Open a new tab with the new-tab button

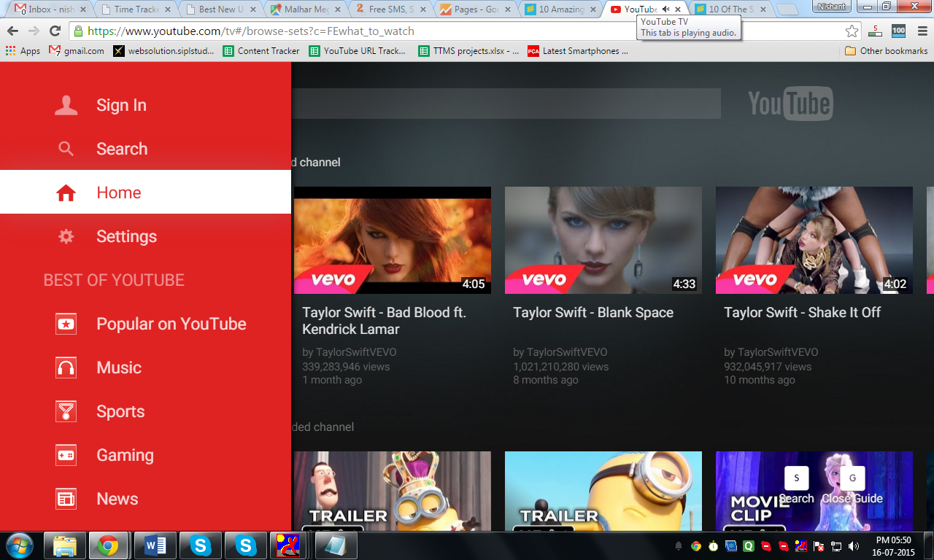point(787,10)
